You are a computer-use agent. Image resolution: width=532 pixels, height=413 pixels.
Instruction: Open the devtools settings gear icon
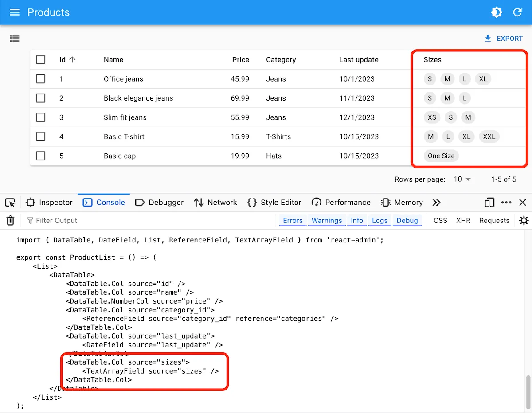pos(524,220)
